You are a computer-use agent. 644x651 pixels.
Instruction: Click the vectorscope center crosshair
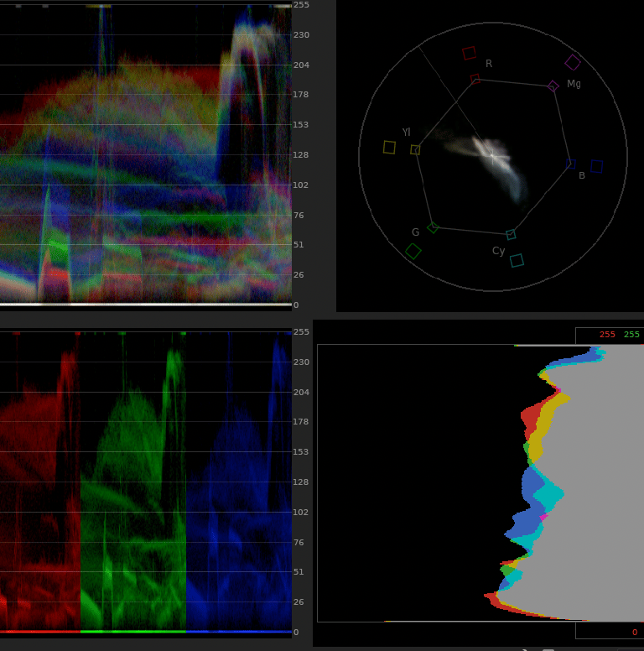point(493,156)
